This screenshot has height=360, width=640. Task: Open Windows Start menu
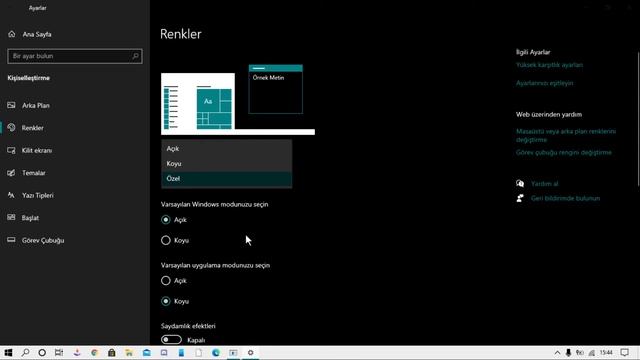click(8, 353)
